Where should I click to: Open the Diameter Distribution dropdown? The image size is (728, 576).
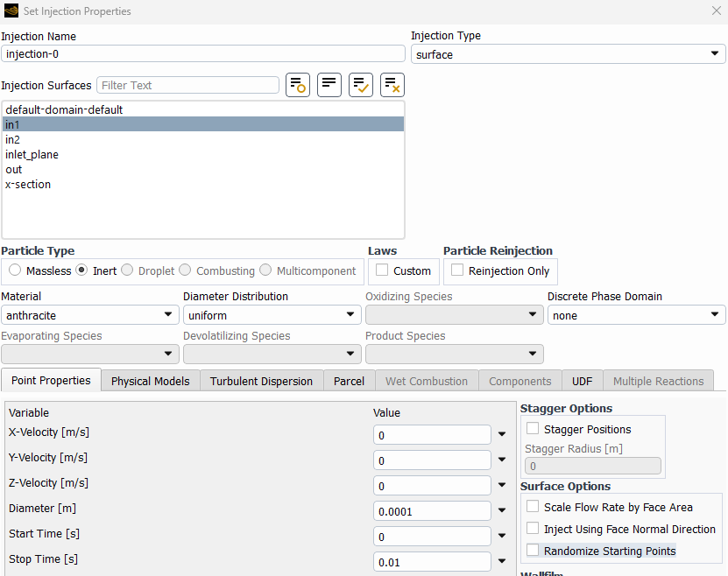[x=272, y=315]
